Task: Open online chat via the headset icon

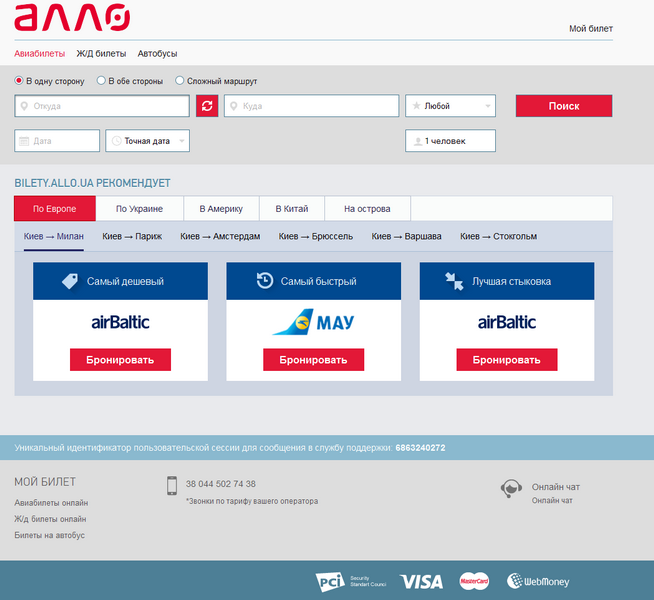Action: 511,488
